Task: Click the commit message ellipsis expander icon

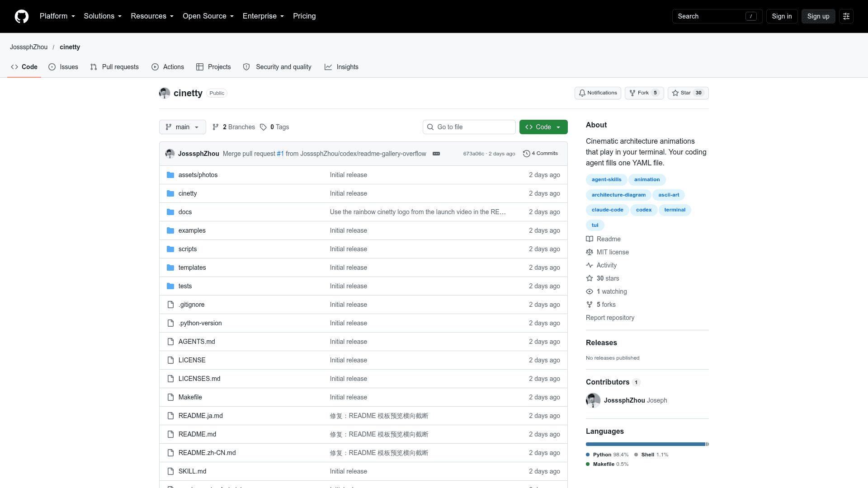Action: [436, 154]
